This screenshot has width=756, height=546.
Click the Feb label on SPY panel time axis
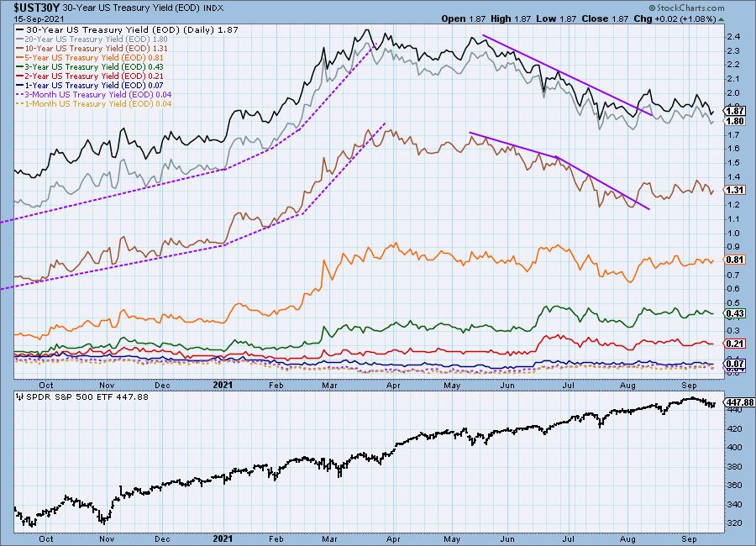(x=276, y=538)
